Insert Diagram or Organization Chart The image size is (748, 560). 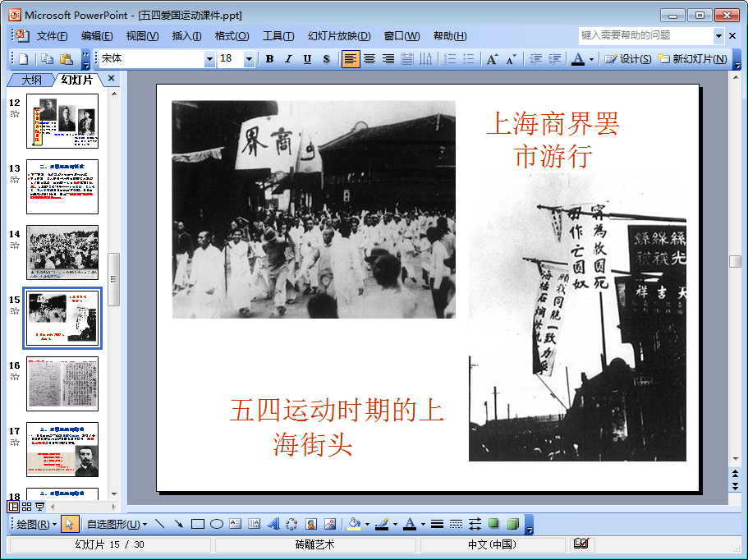tap(292, 524)
